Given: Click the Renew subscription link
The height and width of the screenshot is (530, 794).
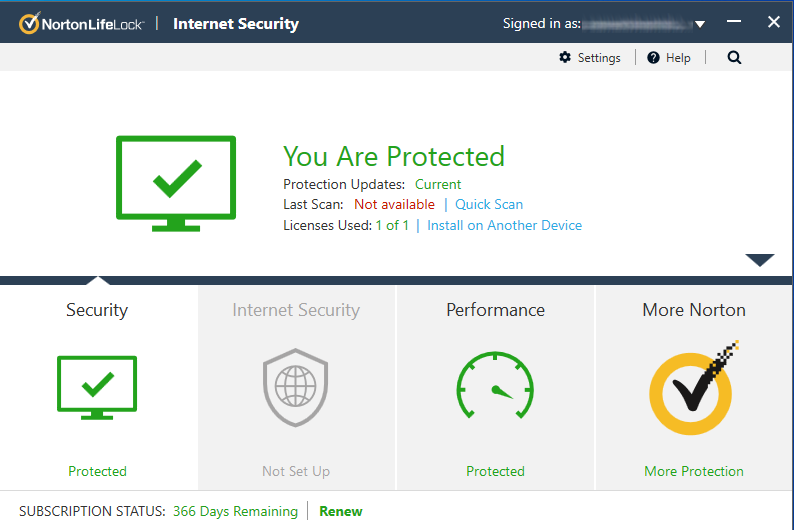Looking at the screenshot, I should (341, 511).
